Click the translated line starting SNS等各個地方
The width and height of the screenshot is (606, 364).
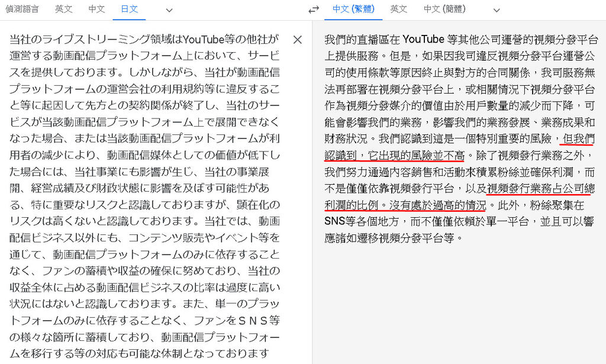tap(459, 221)
